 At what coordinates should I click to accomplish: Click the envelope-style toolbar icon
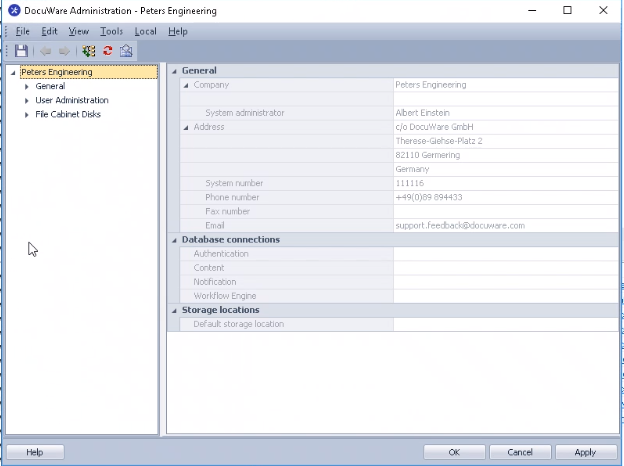pyautogui.click(x=126, y=50)
